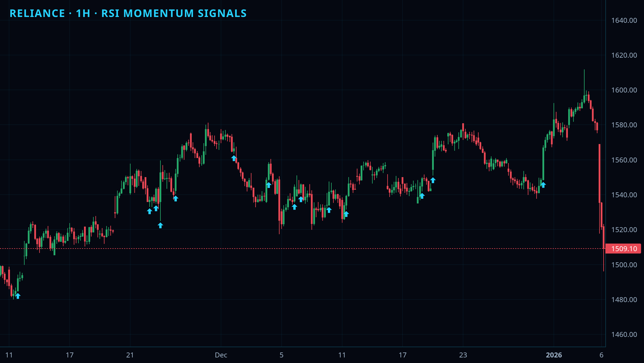The width and height of the screenshot is (644, 363).
Task: Click the signal arrow near 1546 before the 2026 label
Action: click(x=543, y=185)
